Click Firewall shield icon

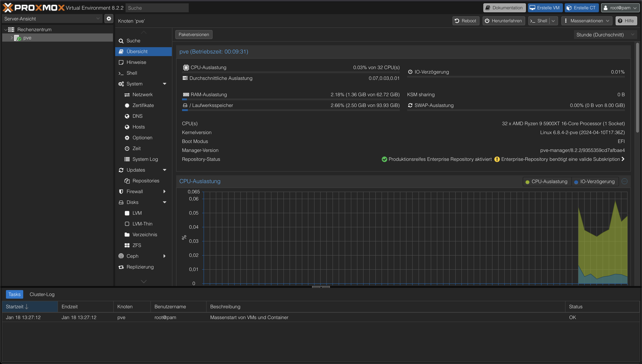coord(121,191)
